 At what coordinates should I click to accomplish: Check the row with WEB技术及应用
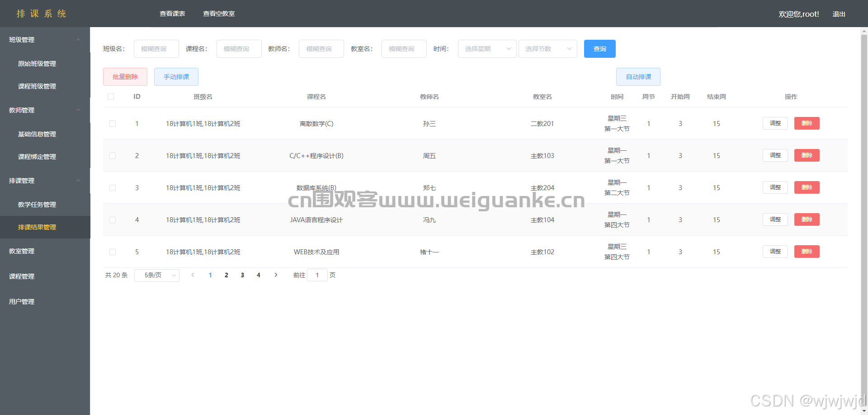113,252
